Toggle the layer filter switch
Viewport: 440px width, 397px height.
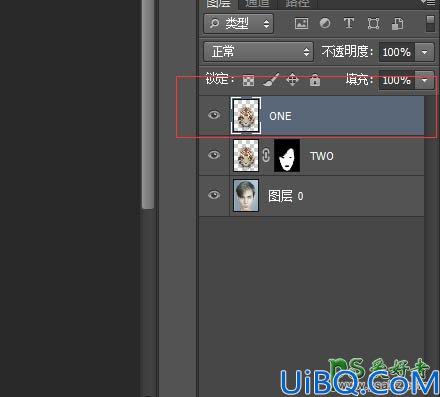(430, 23)
